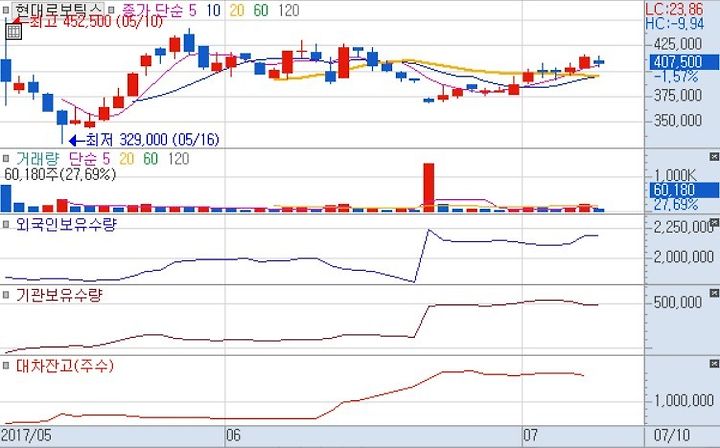This screenshot has width=720, height=448.
Task: Click the 27.69% volume axis value
Action: (x=676, y=204)
